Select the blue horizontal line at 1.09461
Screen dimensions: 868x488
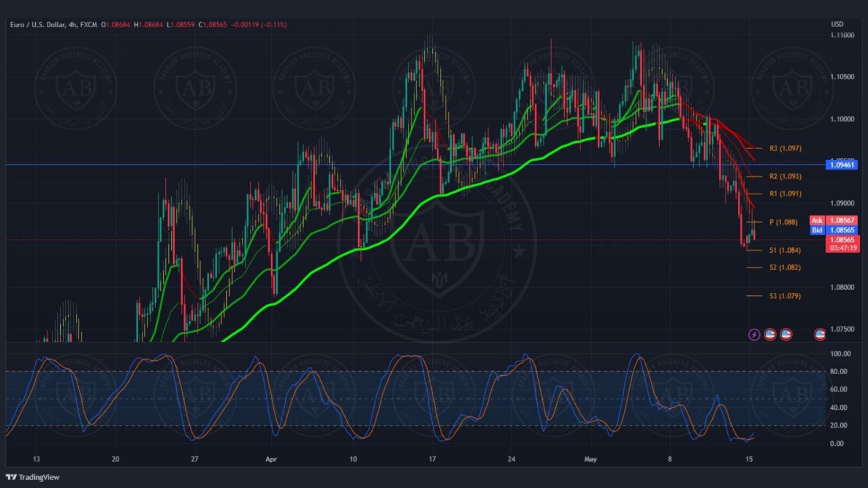click(x=415, y=165)
